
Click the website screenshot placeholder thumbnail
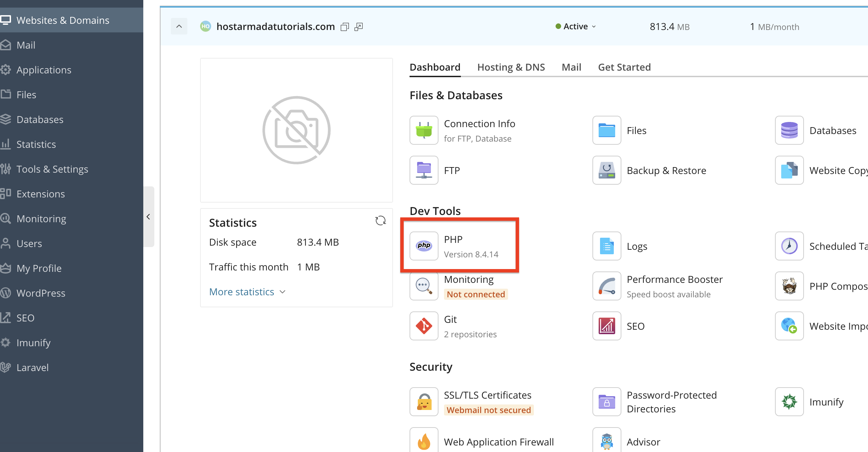296,130
